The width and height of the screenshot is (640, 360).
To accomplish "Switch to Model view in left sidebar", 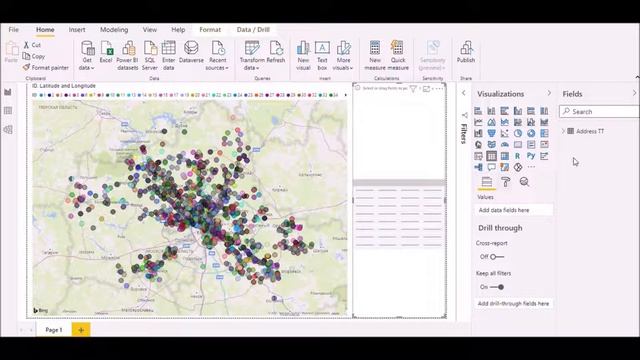I will 8,130.
